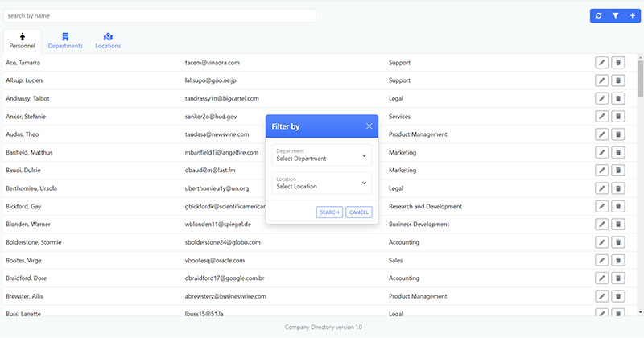Open the Select Department dropdown

321,155
